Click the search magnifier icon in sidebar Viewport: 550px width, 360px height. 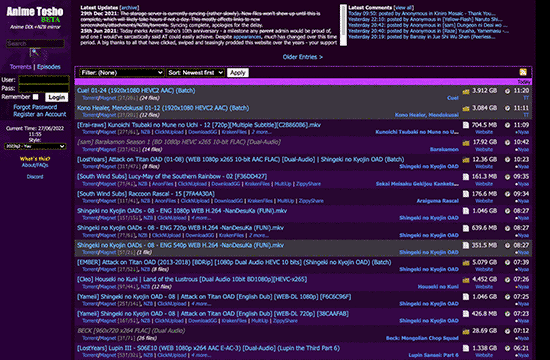35,53
